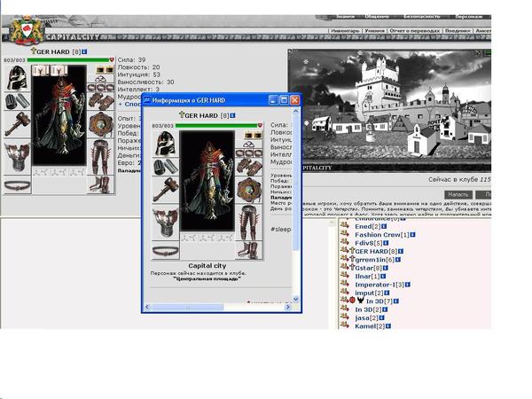Click hammer in the GER HARD info window

(x=165, y=190)
